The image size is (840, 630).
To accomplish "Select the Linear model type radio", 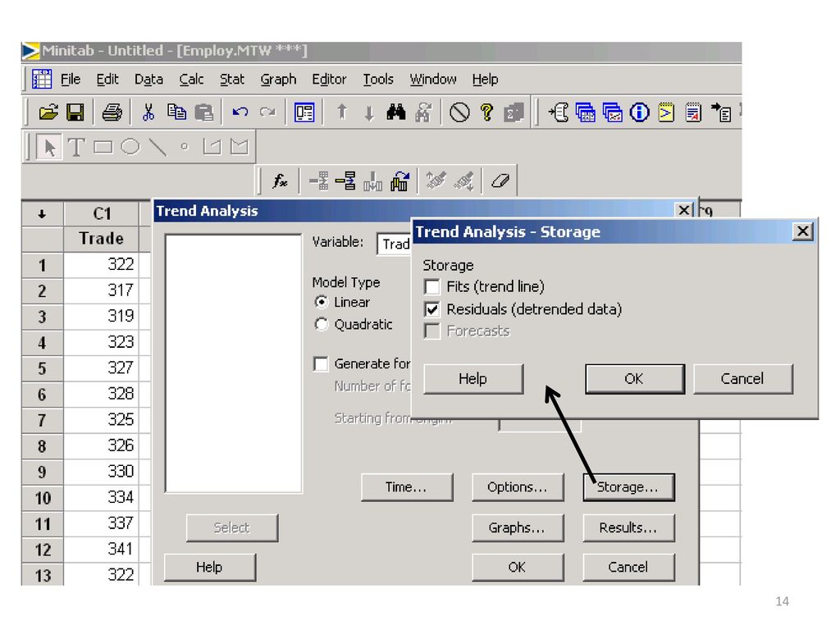I will pos(321,302).
